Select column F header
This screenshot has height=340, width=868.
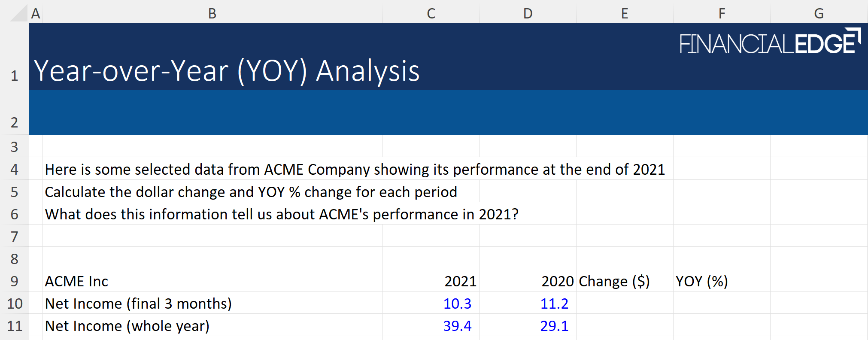tap(722, 13)
